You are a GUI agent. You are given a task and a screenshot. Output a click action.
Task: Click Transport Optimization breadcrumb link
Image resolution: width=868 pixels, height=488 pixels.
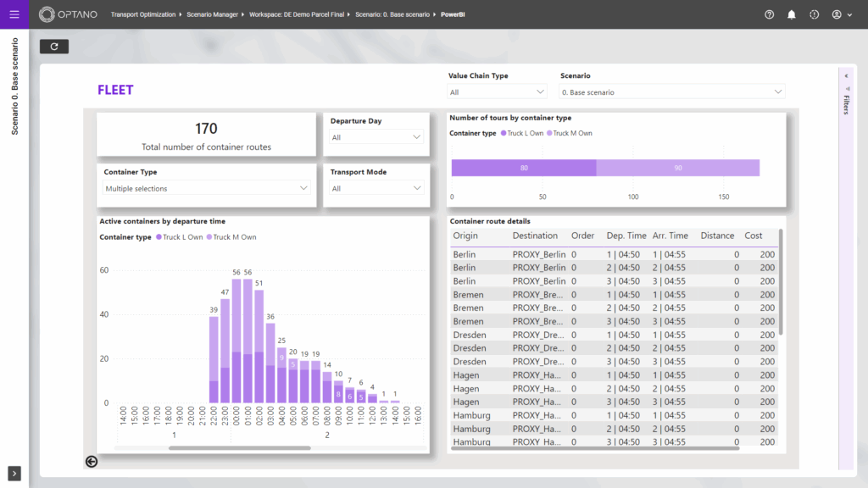143,14
